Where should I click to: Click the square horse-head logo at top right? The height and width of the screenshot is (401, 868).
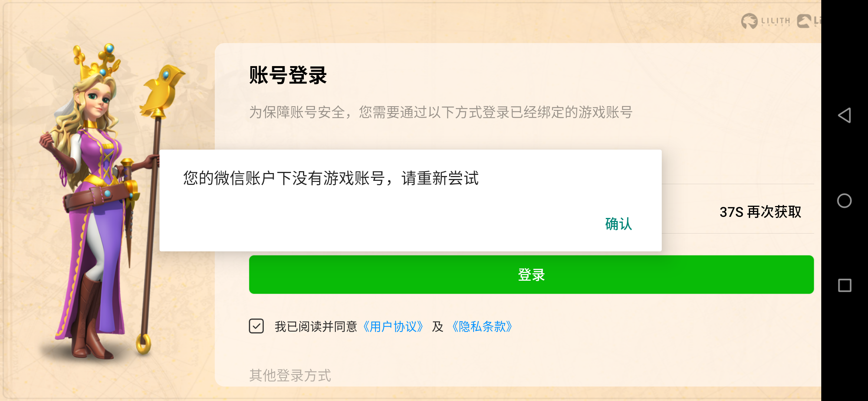coord(805,21)
